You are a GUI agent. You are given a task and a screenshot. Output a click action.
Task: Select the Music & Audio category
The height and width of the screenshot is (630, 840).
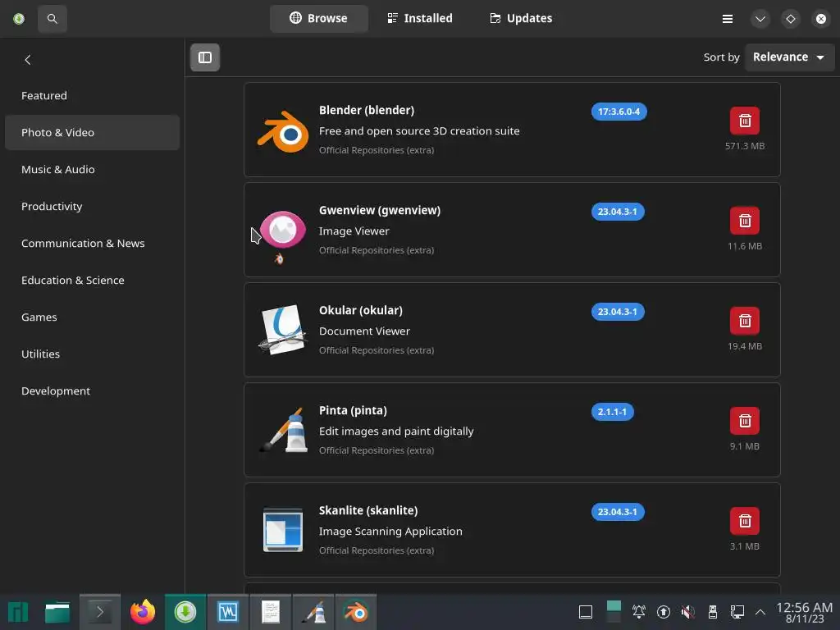(x=92, y=169)
